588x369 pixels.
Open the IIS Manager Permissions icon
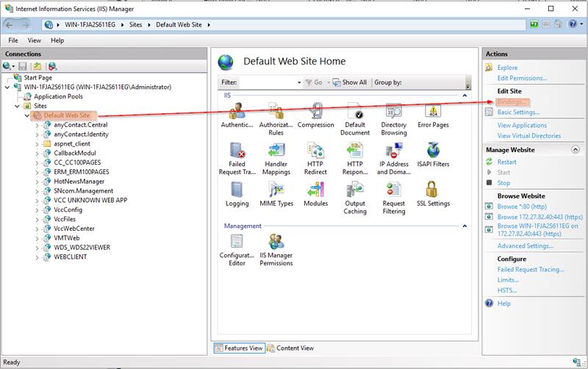(x=276, y=243)
